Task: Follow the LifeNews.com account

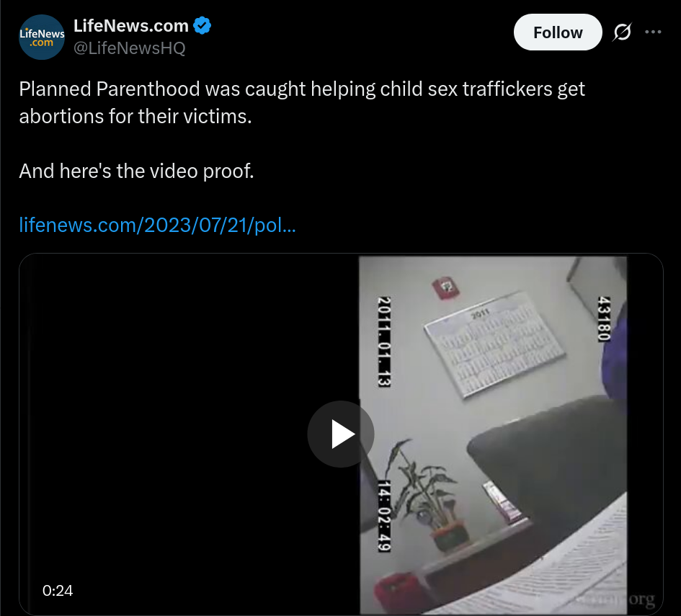Action: click(558, 32)
